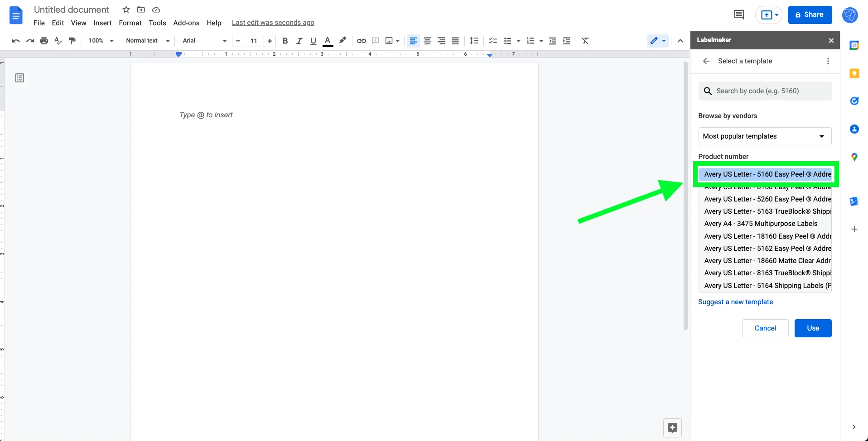
Task: Select Avery A4 - 3475 Multipurpose Labels
Action: (x=766, y=224)
